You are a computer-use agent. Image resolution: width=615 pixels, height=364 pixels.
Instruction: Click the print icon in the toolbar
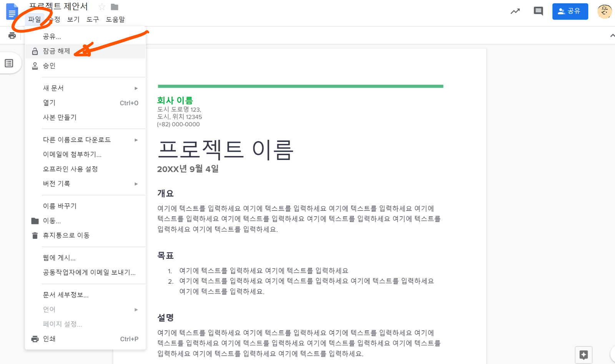(12, 36)
